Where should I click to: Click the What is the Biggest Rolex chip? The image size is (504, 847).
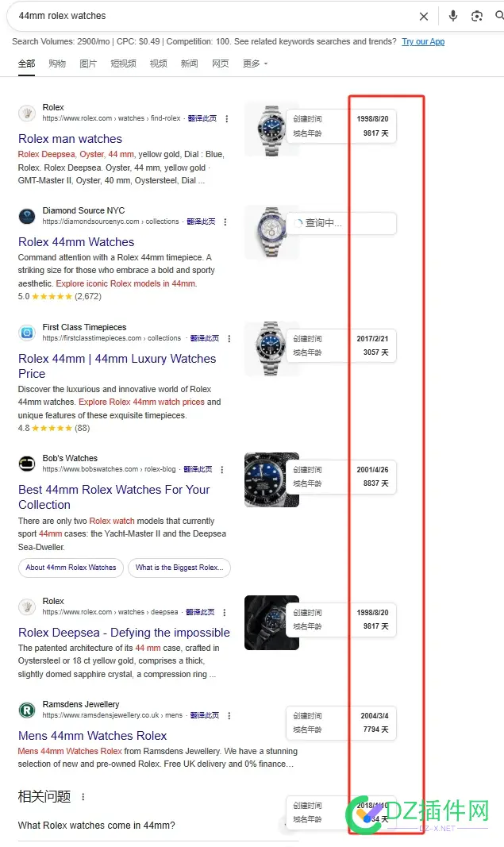179,568
